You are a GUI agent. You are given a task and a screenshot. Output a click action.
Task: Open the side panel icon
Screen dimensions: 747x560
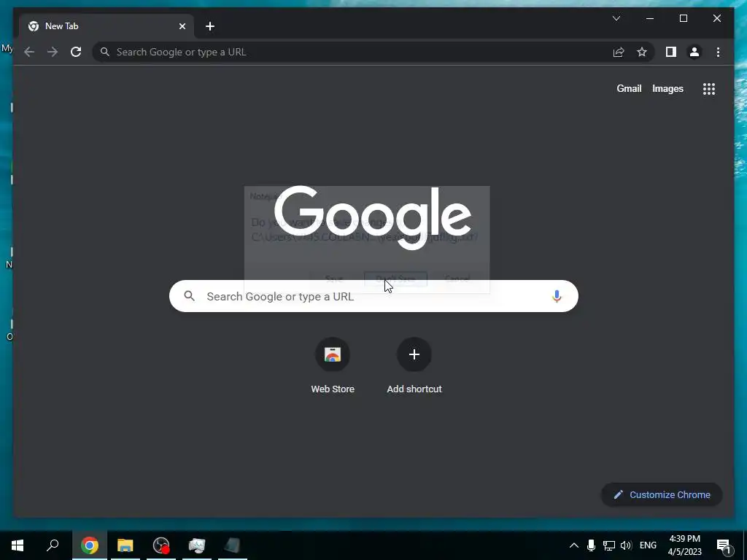(671, 52)
